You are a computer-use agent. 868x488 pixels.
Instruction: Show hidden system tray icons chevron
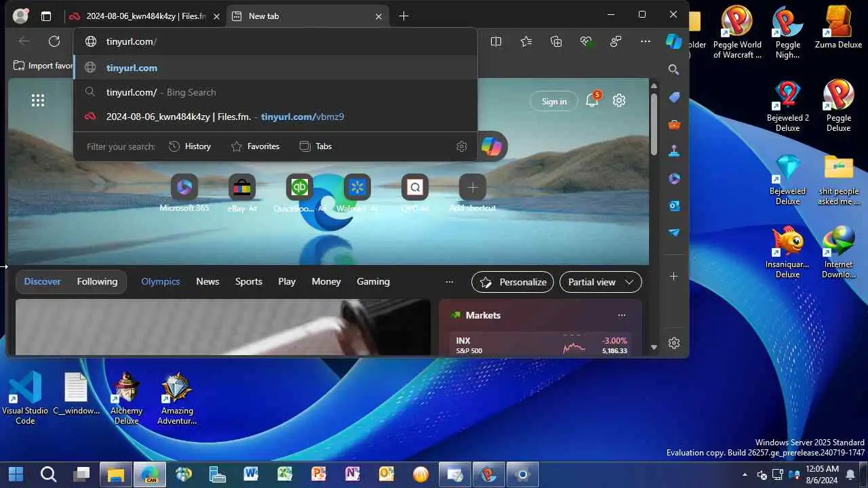[x=745, y=474]
